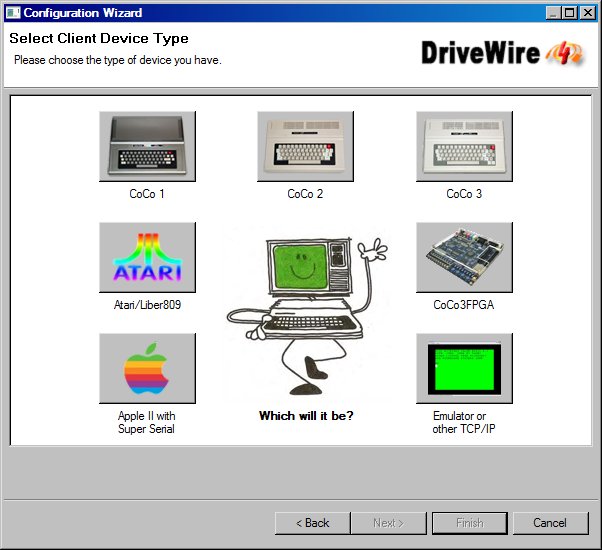Click the 'Apple II with Super Serial' label
602x550 pixels.
146,422
